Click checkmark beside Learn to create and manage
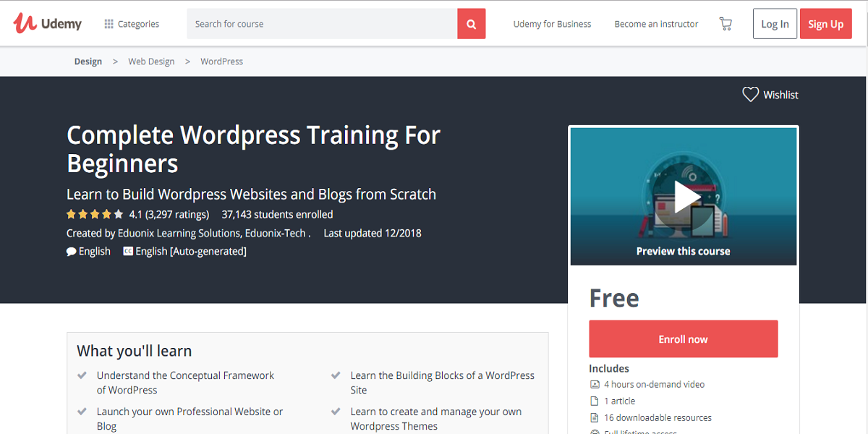The height and width of the screenshot is (434, 868). [x=336, y=412]
